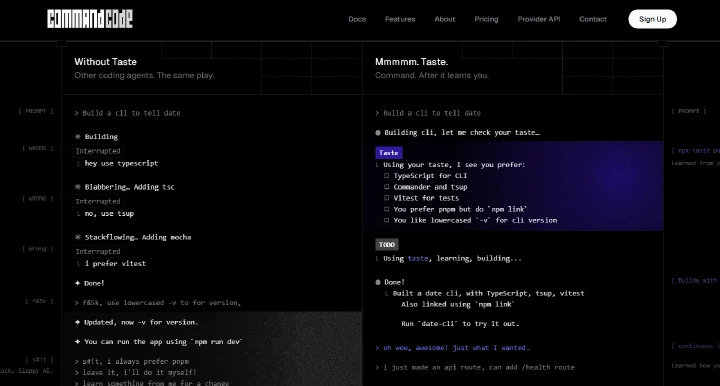Click the spinner icon beside Blabbering

pos(78,187)
